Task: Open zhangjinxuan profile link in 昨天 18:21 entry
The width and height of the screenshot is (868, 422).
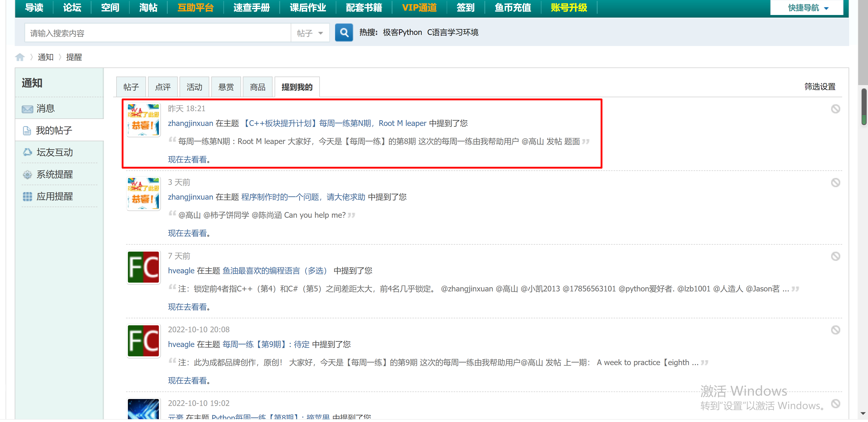Action: [x=190, y=123]
